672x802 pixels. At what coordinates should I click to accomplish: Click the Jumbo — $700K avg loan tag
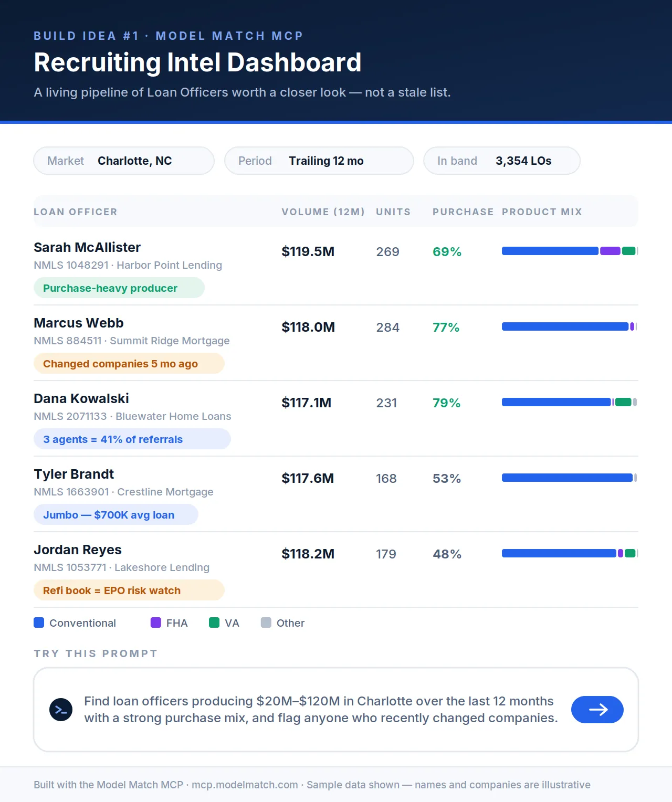(116, 514)
